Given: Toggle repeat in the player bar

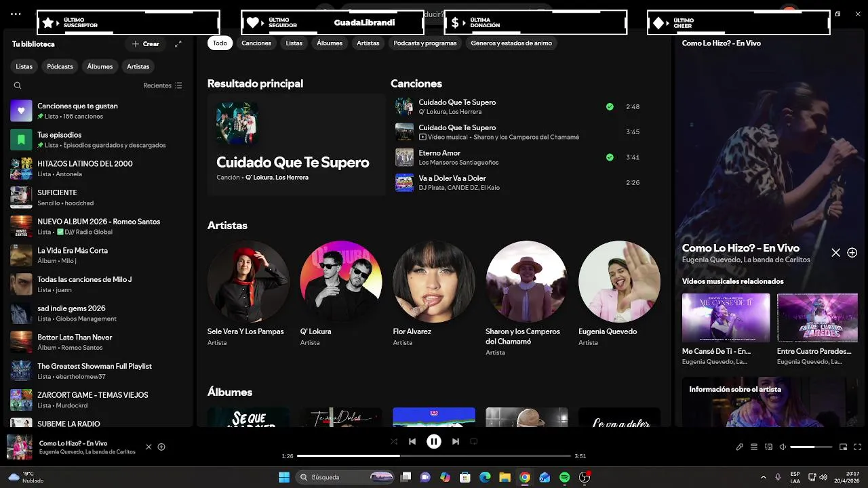Looking at the screenshot, I should point(474,441).
